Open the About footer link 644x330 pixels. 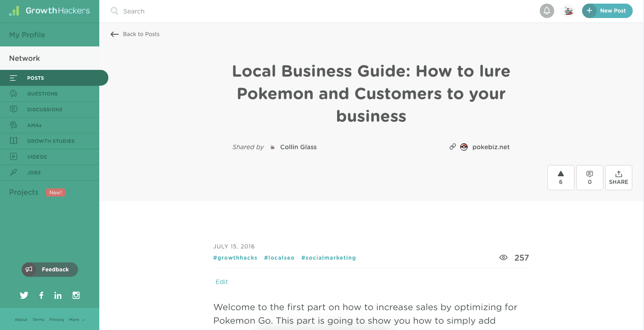[21, 320]
